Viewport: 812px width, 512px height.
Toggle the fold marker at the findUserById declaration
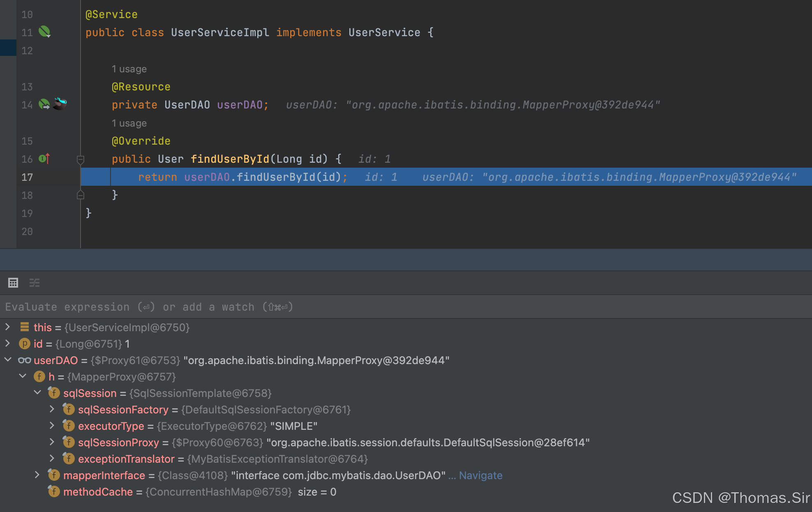point(81,159)
